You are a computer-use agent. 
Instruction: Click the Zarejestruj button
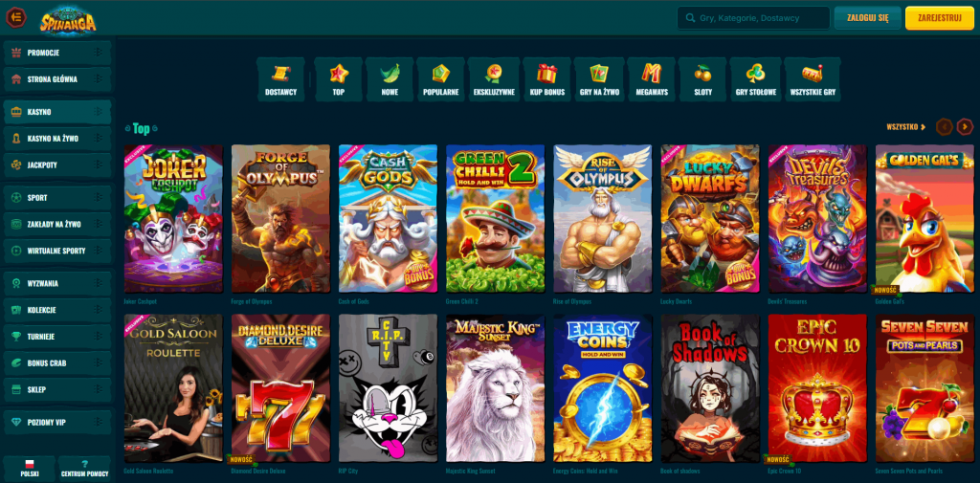(940, 18)
